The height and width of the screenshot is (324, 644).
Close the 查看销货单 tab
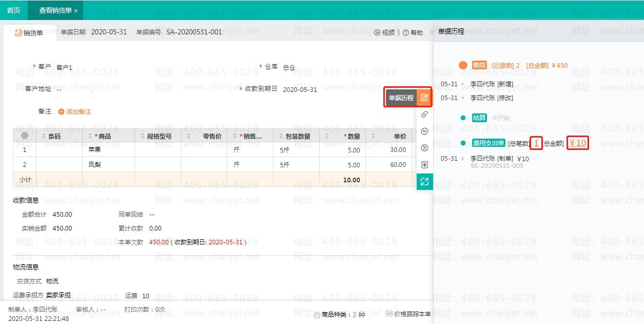click(76, 11)
